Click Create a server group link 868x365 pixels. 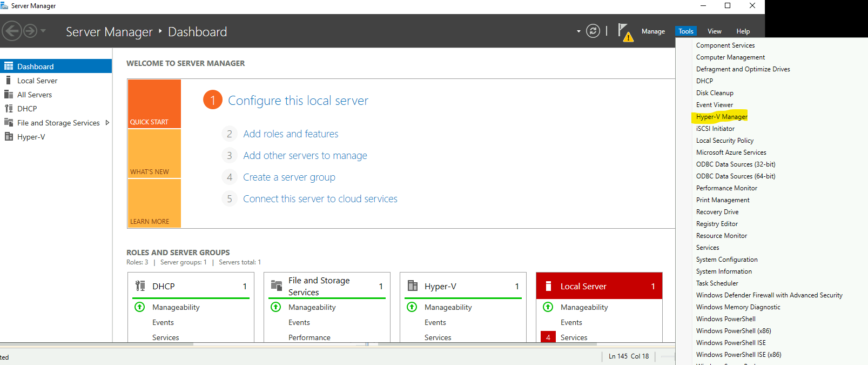(x=289, y=177)
